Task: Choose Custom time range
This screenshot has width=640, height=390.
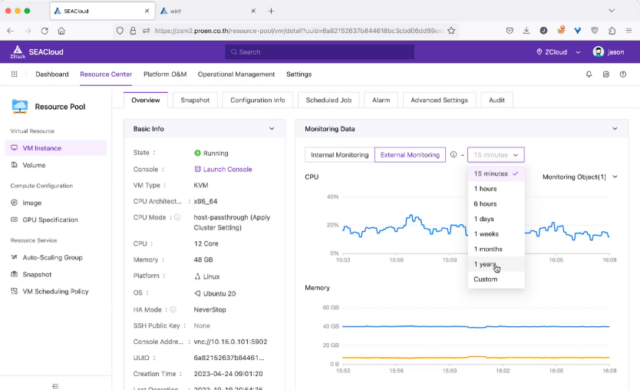Action: (496, 279)
